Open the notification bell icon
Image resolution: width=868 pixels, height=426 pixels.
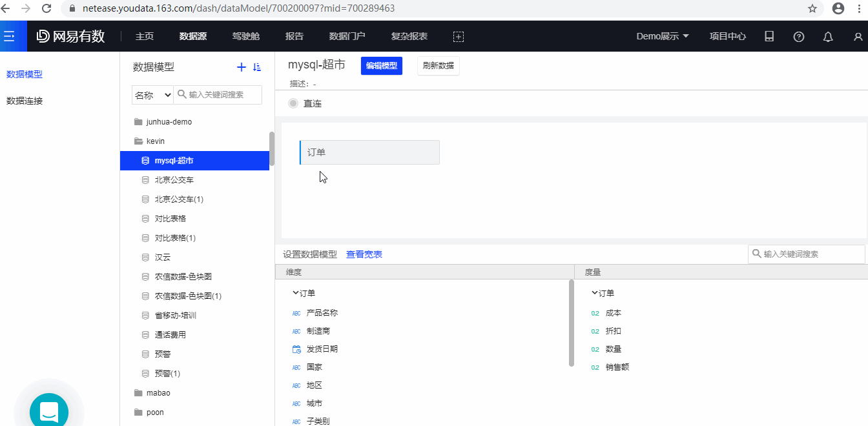coord(828,37)
